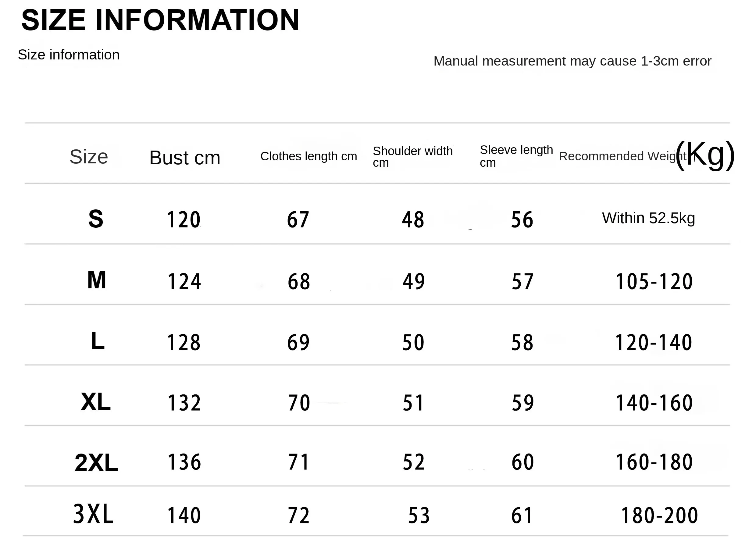Screen dimensions: 756x556
Task: Click the SIZE INFORMATION heading
Action: click(160, 20)
